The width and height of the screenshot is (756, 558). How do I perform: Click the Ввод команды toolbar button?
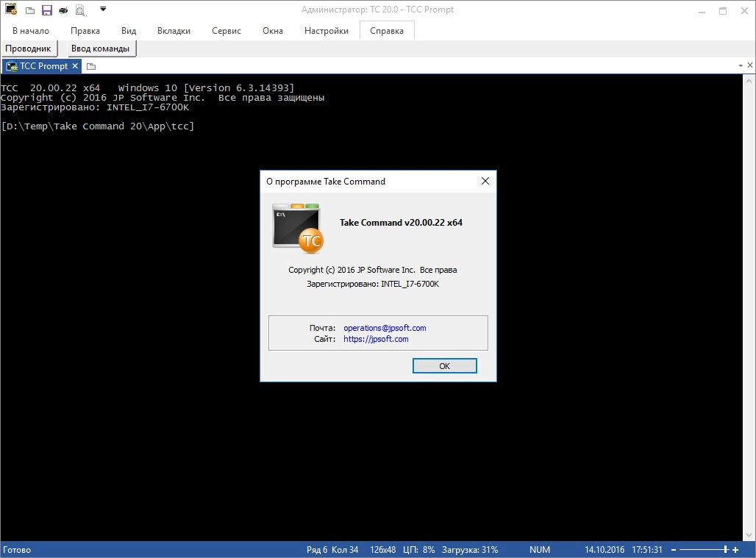pos(101,49)
